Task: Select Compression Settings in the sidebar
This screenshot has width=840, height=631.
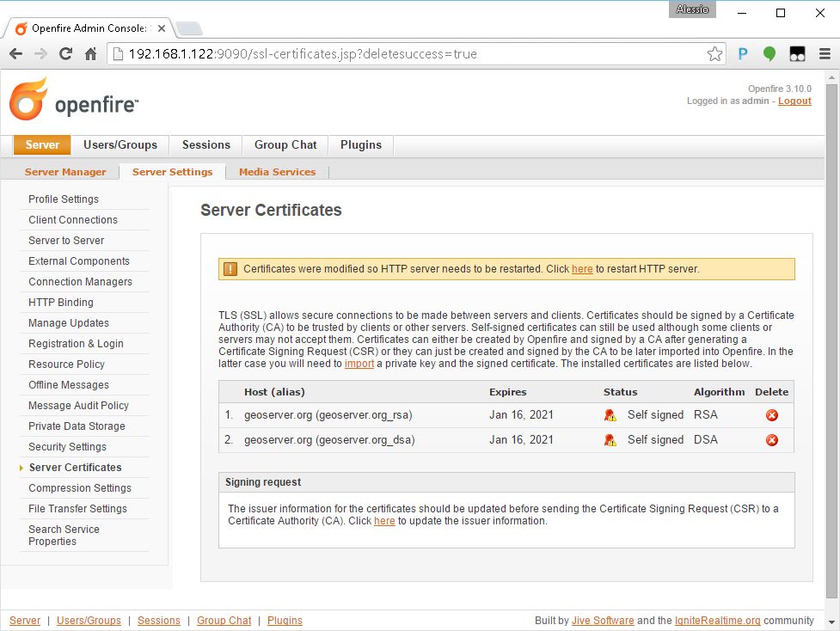Action: 80,488
